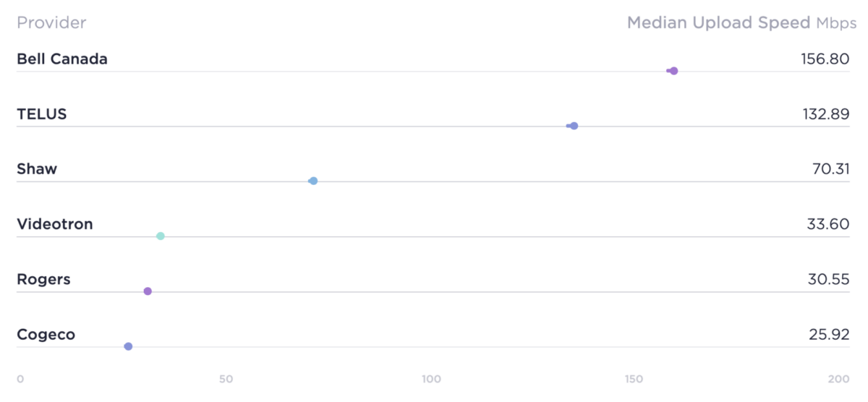Select the Videotron provider label

pos(55,224)
